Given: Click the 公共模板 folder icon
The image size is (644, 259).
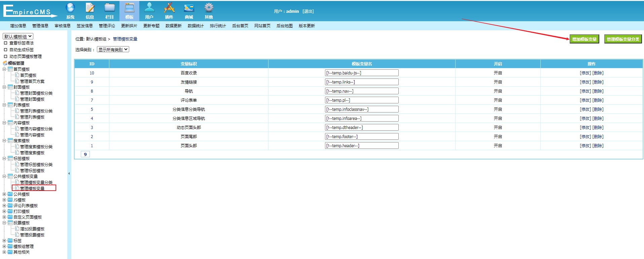Looking at the screenshot, I should coord(10,194).
